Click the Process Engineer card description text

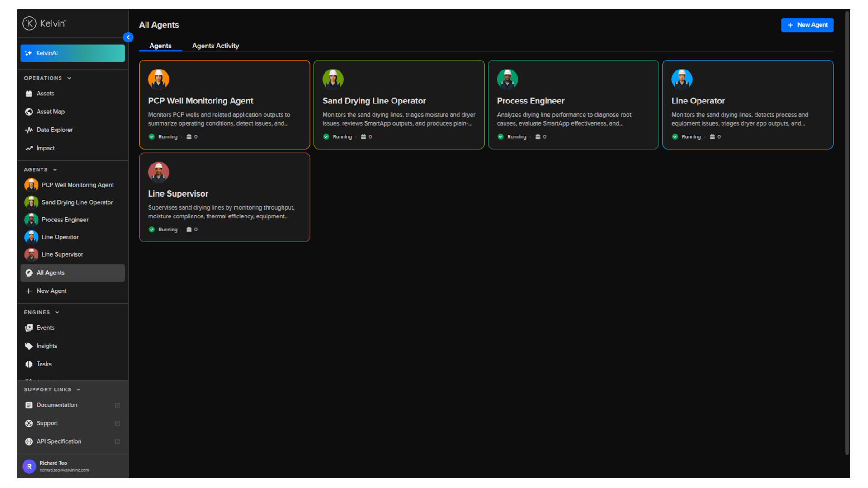(564, 119)
